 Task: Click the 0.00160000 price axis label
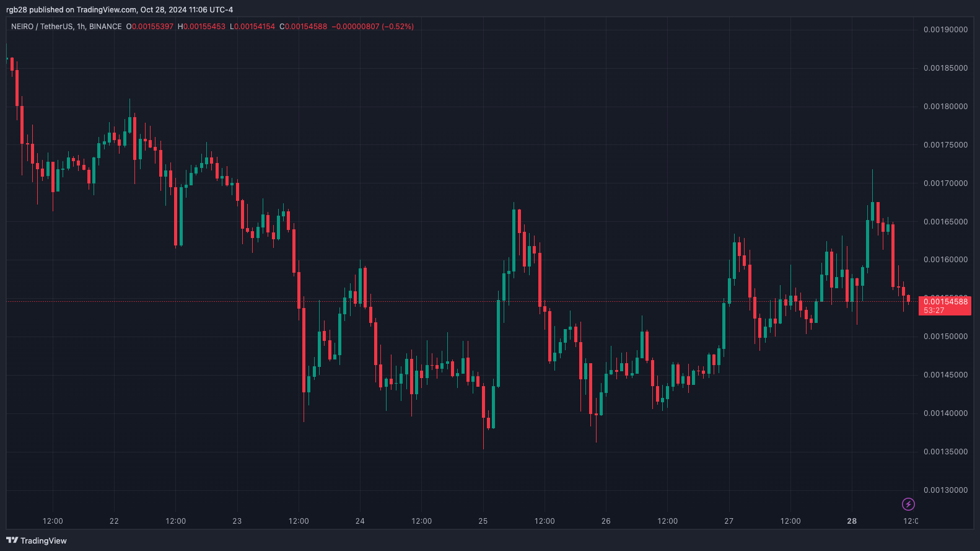pos(945,260)
